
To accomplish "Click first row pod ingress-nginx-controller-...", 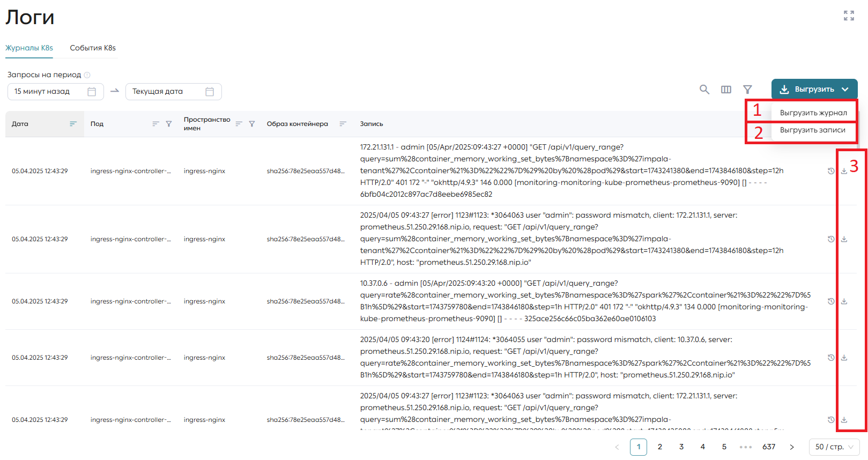I will (x=131, y=171).
